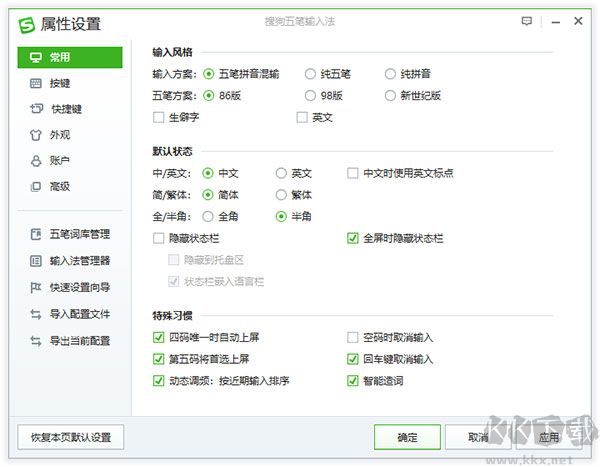Toggle 第五码将首选上屏
The image size is (600, 467).
click(x=158, y=359)
